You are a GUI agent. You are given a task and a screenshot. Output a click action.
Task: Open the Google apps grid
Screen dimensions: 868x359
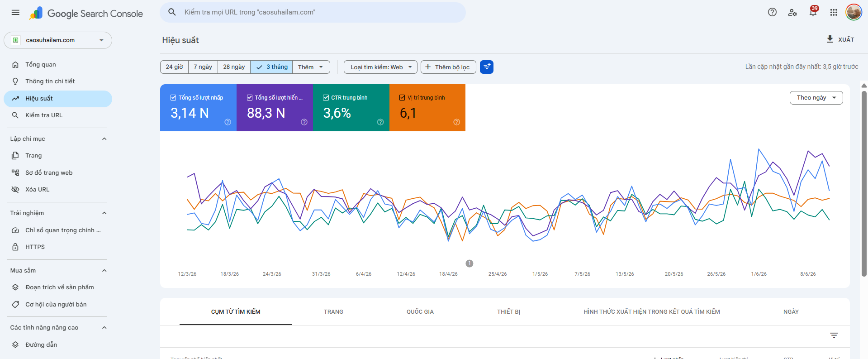834,12
